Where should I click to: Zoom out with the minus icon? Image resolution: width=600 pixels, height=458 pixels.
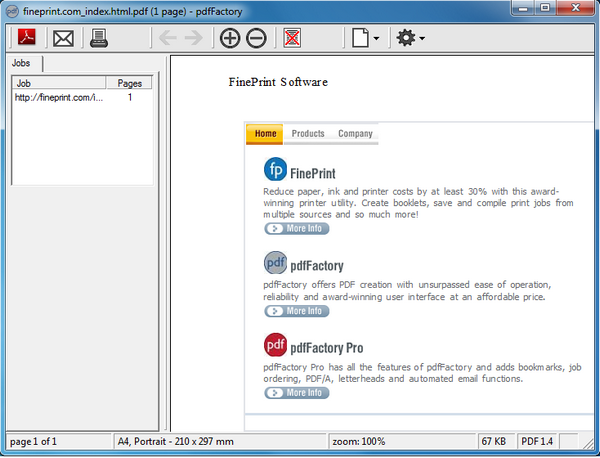click(256, 38)
